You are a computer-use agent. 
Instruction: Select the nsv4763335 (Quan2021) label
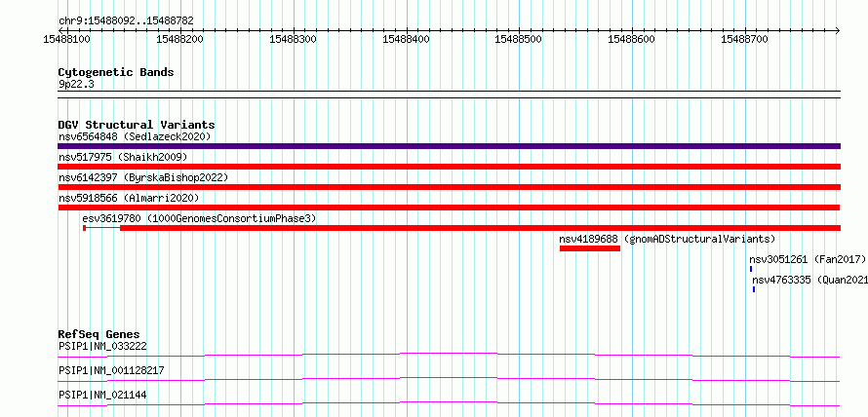coord(809,280)
